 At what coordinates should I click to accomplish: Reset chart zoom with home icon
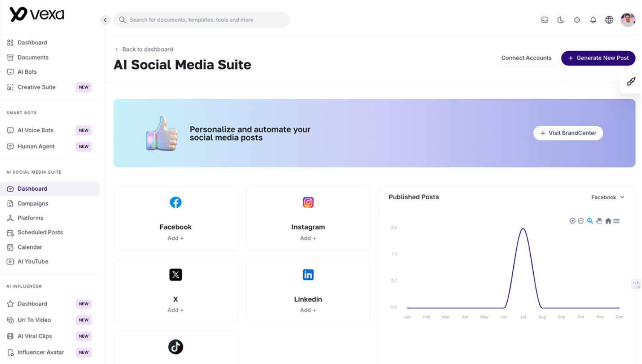point(608,221)
